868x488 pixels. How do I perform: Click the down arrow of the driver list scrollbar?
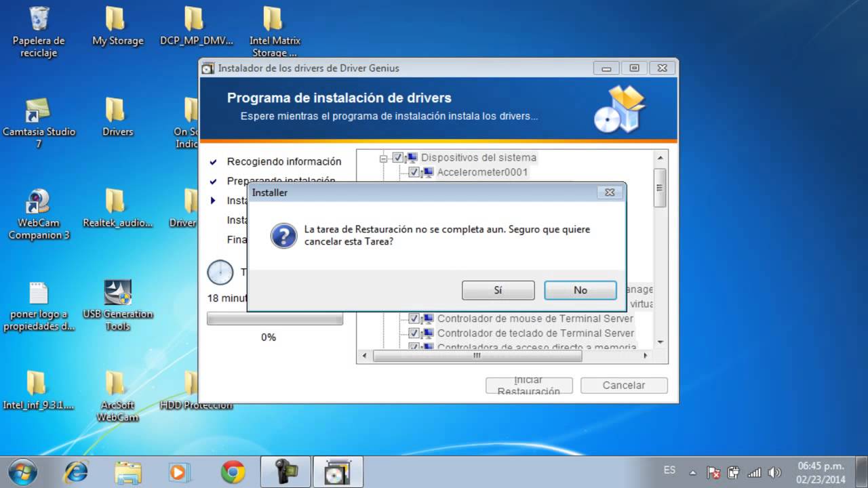660,343
